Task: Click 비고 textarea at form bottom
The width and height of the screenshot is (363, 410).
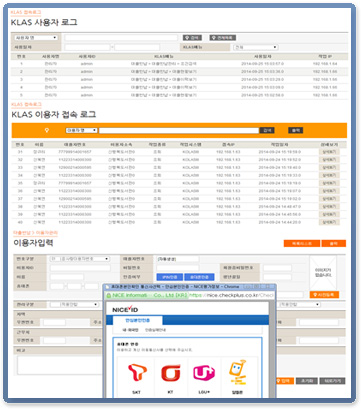Action: (60, 365)
